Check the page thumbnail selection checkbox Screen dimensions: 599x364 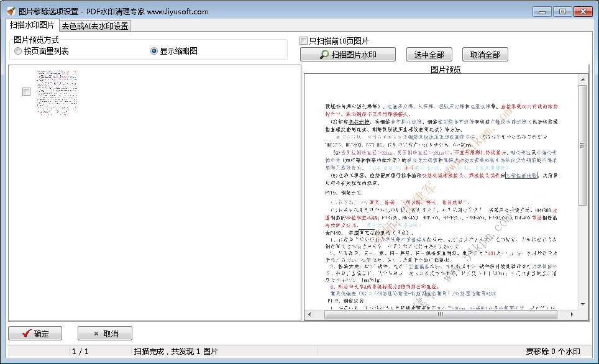pos(26,91)
